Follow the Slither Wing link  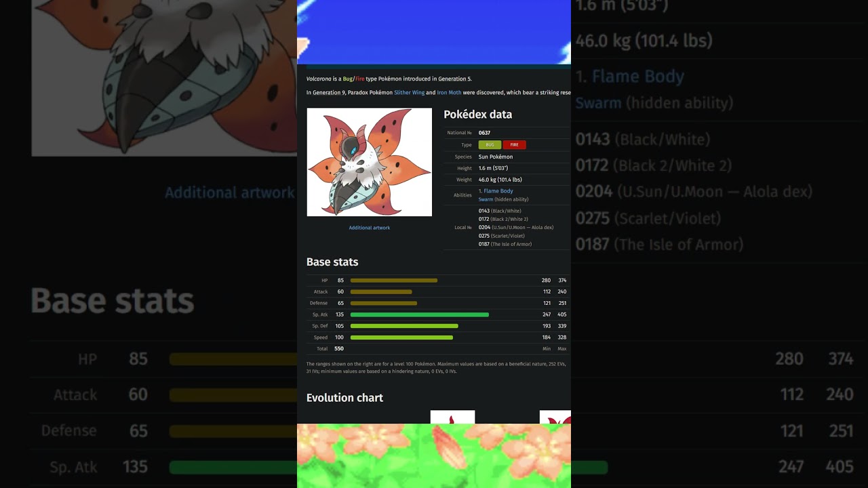click(410, 93)
